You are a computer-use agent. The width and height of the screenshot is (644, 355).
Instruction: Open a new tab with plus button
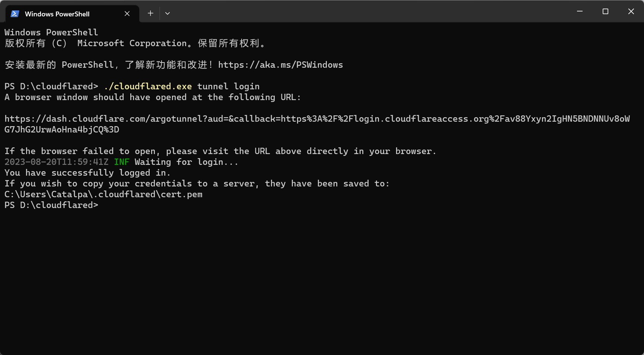click(x=150, y=13)
